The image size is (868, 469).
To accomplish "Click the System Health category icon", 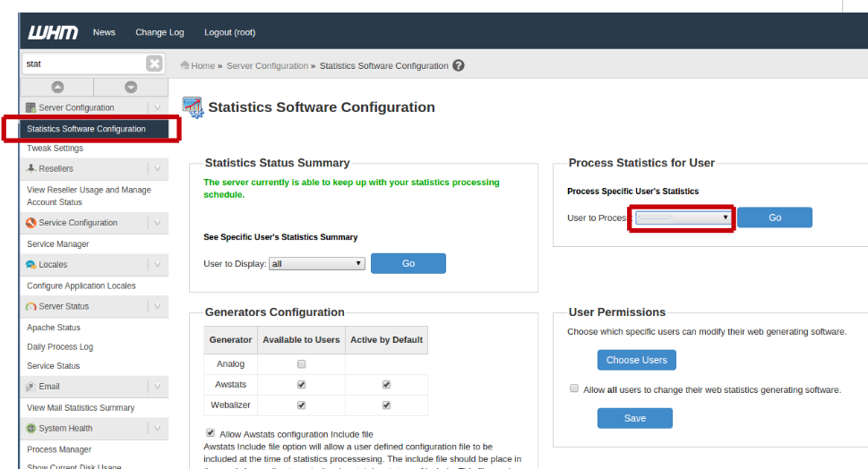I will pyautogui.click(x=31, y=429).
